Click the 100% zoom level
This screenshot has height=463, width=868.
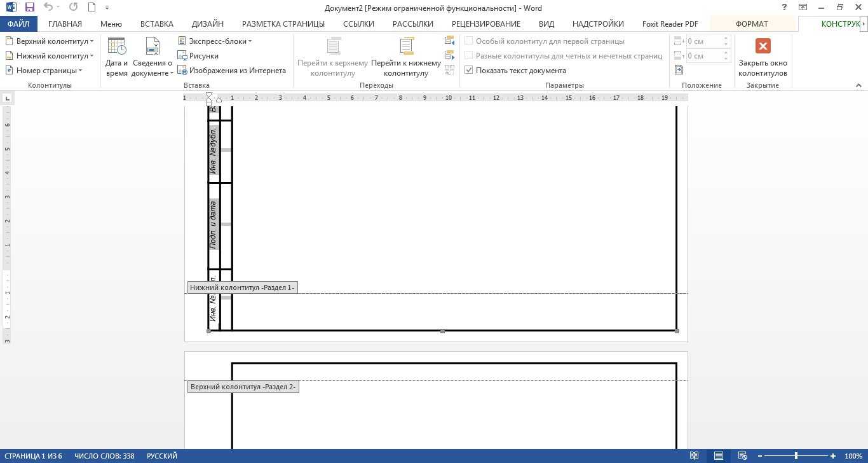click(853, 456)
